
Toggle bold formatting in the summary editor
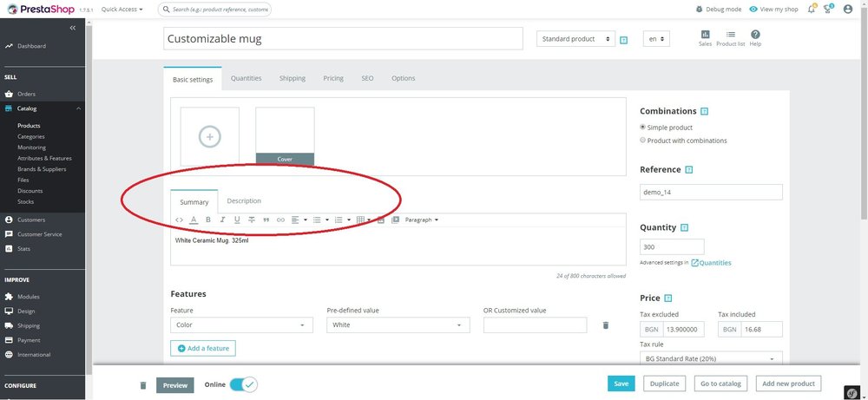(x=208, y=220)
